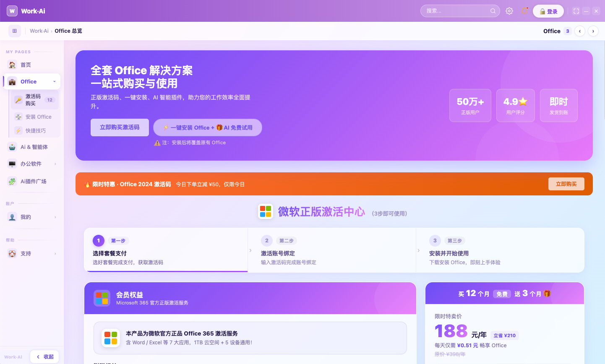The image size is (605, 364).
Task: Click the 4.9 用户评分 stat card
Action: (516, 106)
